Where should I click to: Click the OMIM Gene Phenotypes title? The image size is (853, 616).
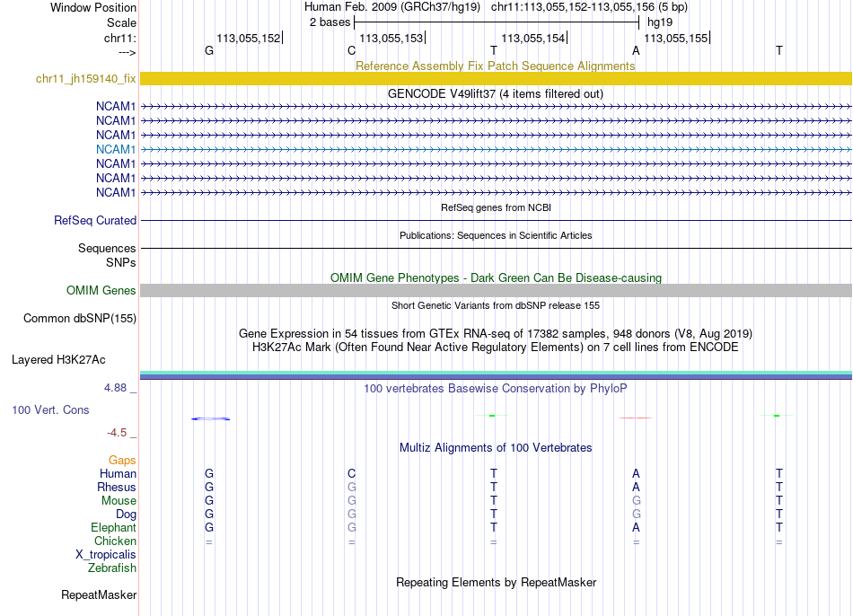pos(496,277)
